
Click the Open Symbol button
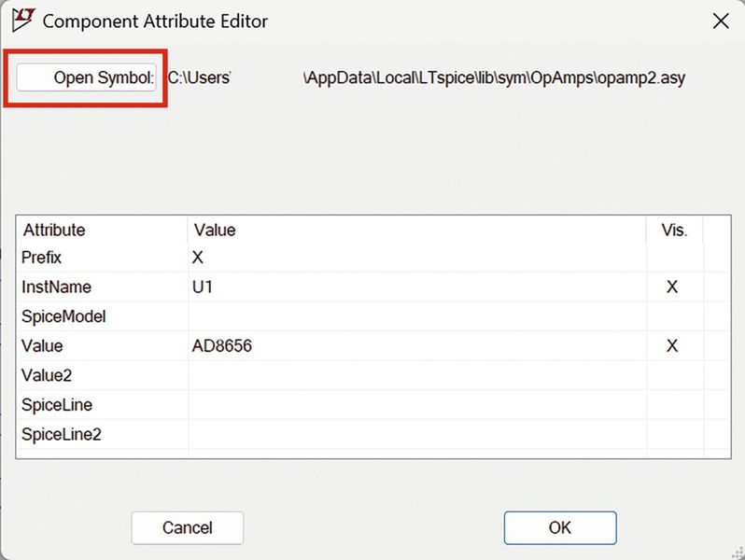pos(86,77)
